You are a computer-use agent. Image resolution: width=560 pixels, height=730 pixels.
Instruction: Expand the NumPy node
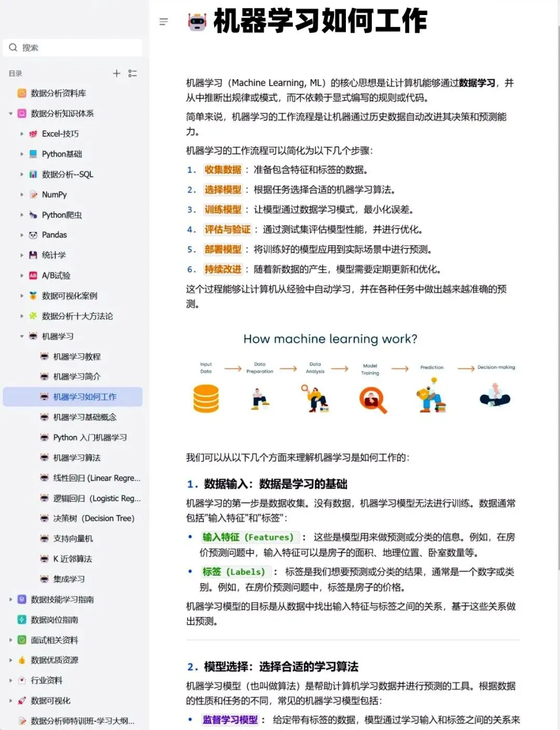tap(22, 195)
